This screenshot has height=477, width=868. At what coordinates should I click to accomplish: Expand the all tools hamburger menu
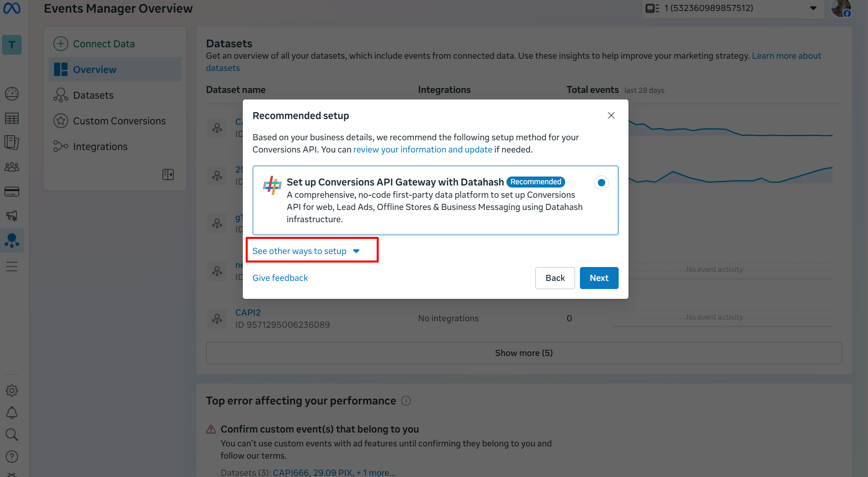tap(12, 267)
